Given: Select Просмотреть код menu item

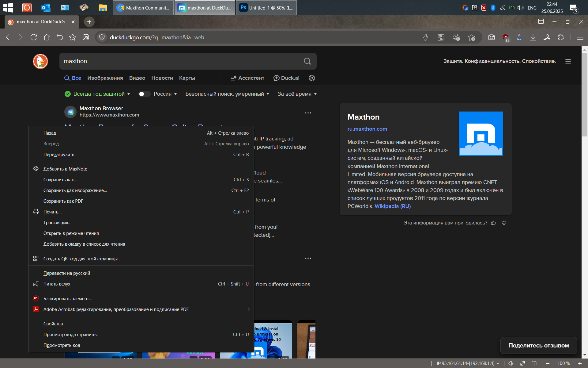Looking at the screenshot, I should pyautogui.click(x=141, y=345).
